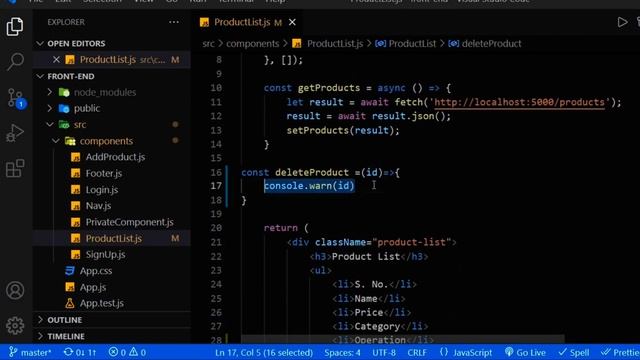
Task: Change indentation via Spaces: 4
Action: click(x=342, y=352)
